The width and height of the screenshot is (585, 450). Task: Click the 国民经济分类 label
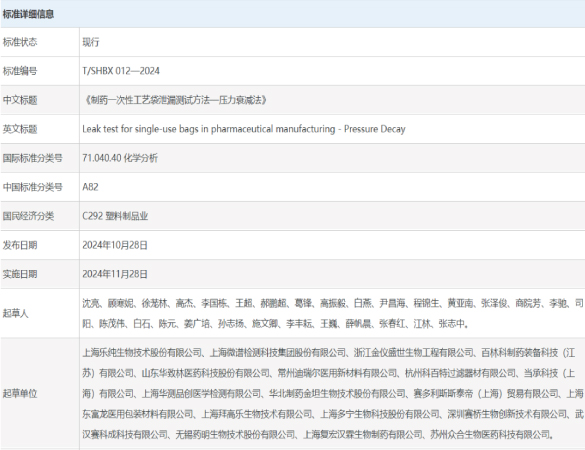tap(28, 216)
